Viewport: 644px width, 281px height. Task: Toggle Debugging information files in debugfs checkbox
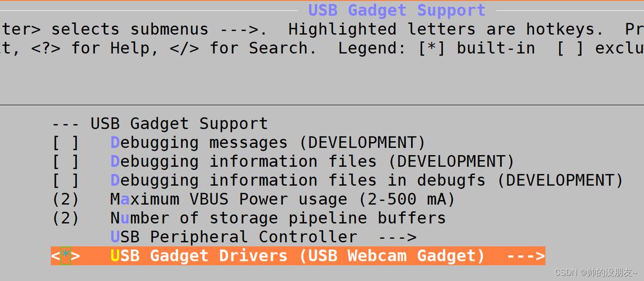click(x=65, y=180)
